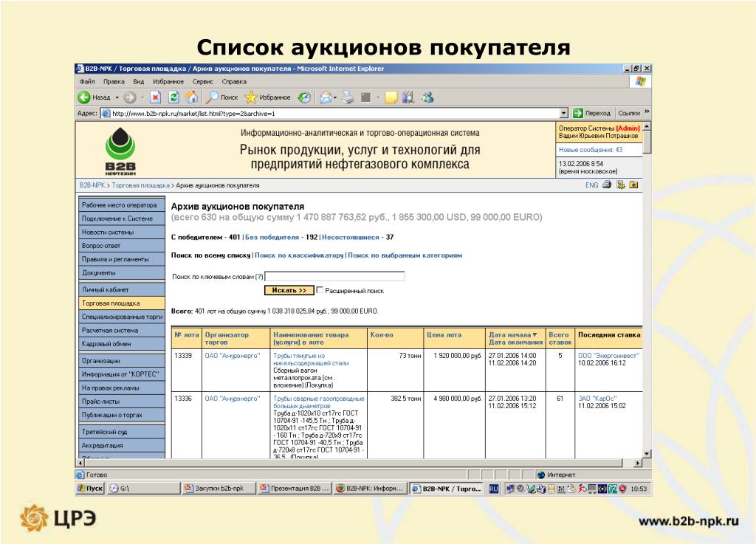
Task: Expand the Forward button history dropdown arrow
Action: 142,98
